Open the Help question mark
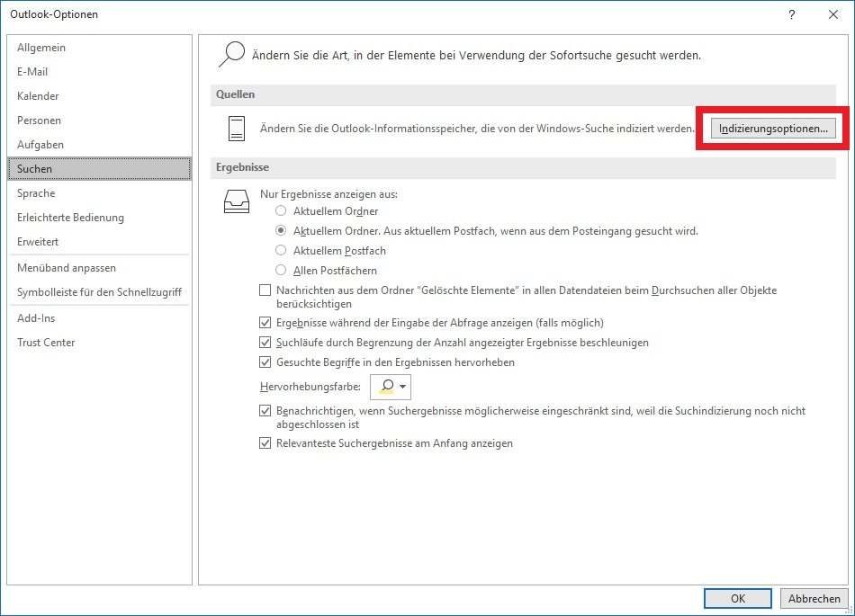Image resolution: width=855 pixels, height=616 pixels. tap(791, 14)
